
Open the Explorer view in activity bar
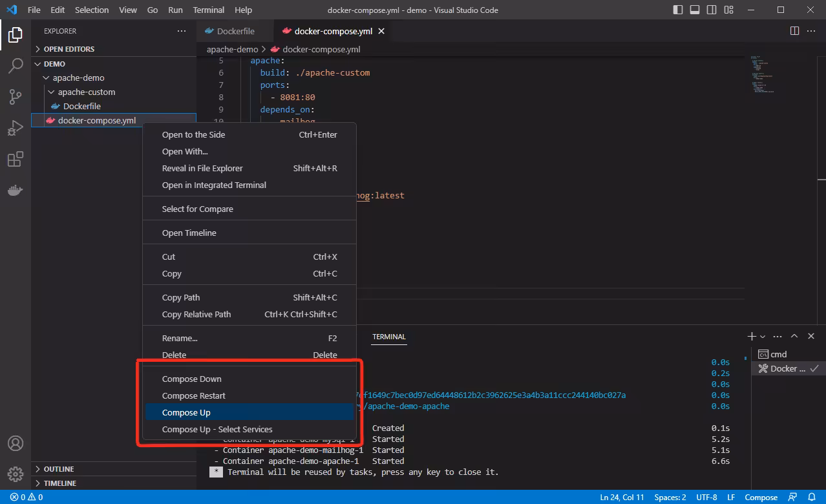pyautogui.click(x=16, y=35)
